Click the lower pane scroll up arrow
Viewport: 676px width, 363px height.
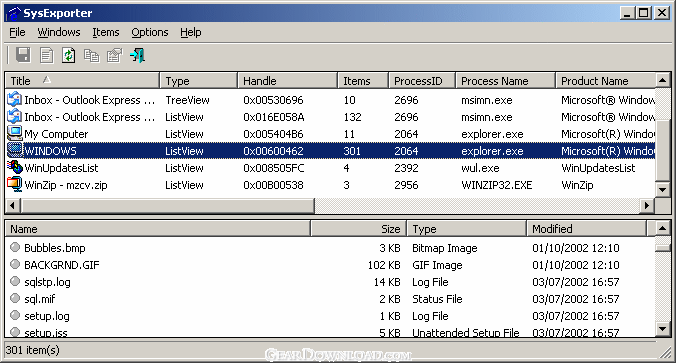click(663, 228)
